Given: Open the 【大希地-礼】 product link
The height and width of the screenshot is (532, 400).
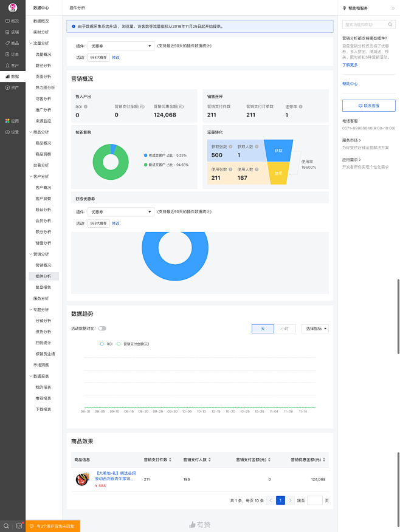Looking at the screenshot, I should click(x=116, y=476).
